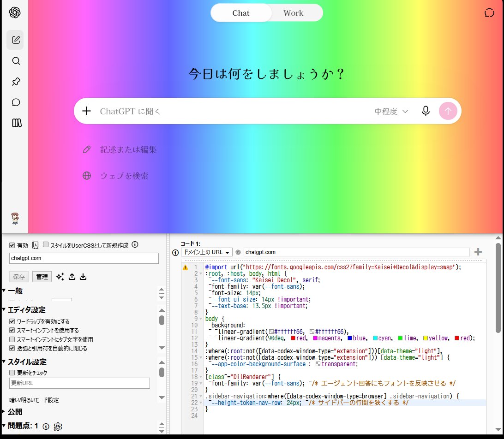The height and width of the screenshot is (439, 504).
Task: Toggle ワードラップを有効にする checkbox
Action: 12,321
